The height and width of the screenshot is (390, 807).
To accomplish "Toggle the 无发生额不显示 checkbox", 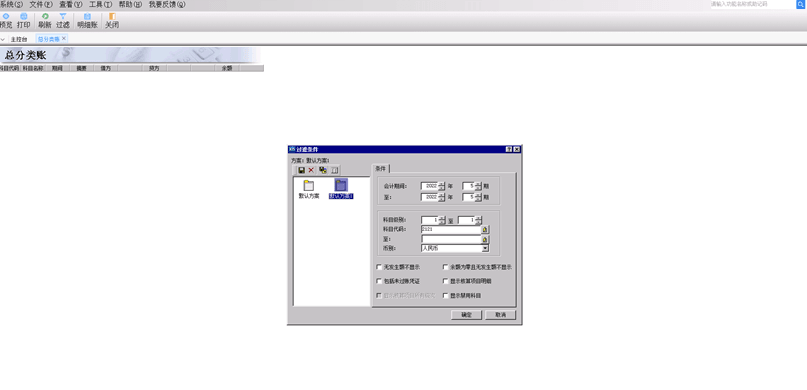I will pos(379,267).
